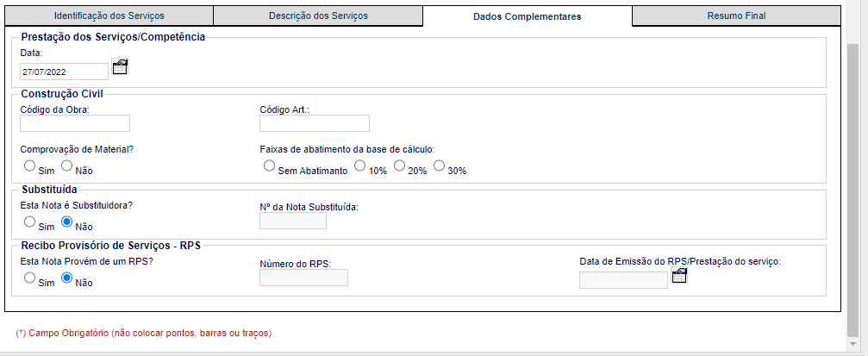Open the calendar picker beside the Data field
The width and height of the screenshot is (868, 356).
pyautogui.click(x=120, y=67)
